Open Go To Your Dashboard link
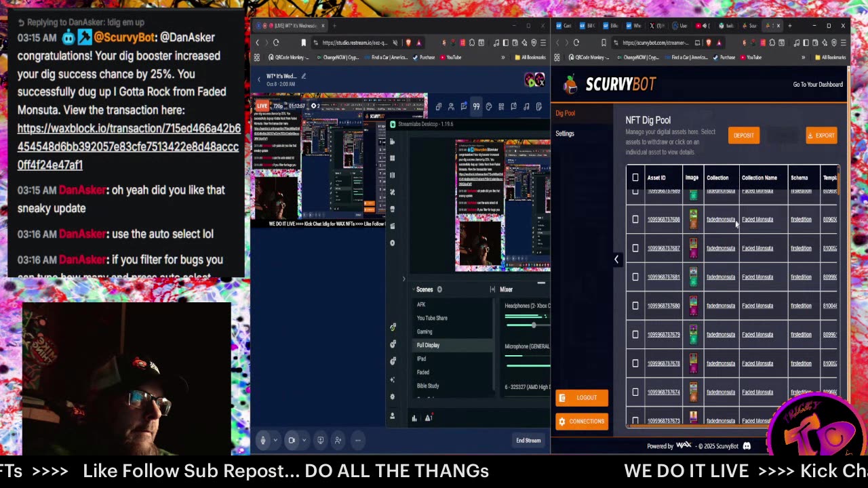Screen dimensions: 868x488 coord(818,85)
